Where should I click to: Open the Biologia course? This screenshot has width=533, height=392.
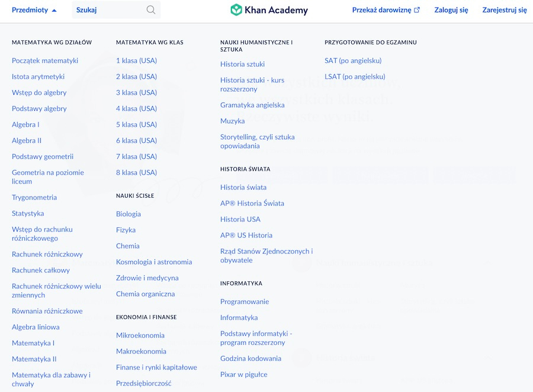click(x=128, y=214)
